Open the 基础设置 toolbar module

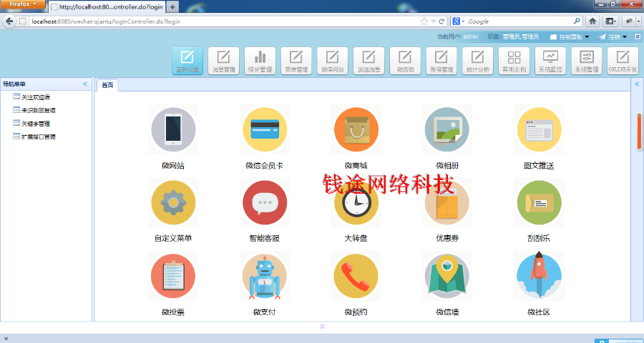pyautogui.click(x=187, y=61)
